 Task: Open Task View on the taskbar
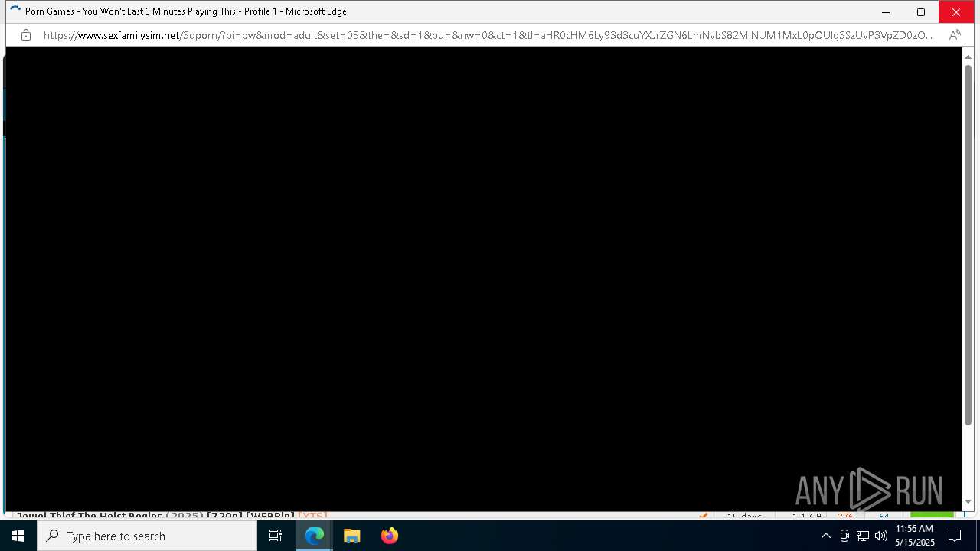coord(276,536)
